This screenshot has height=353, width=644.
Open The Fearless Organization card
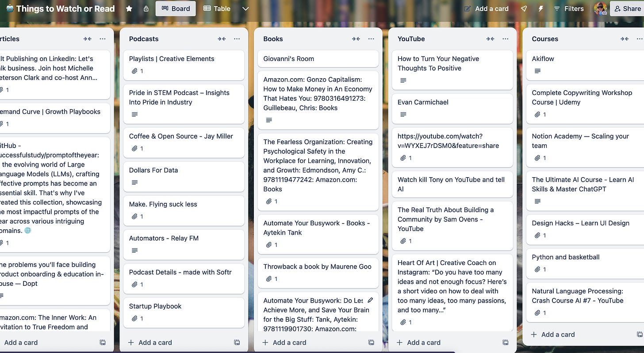click(x=318, y=171)
